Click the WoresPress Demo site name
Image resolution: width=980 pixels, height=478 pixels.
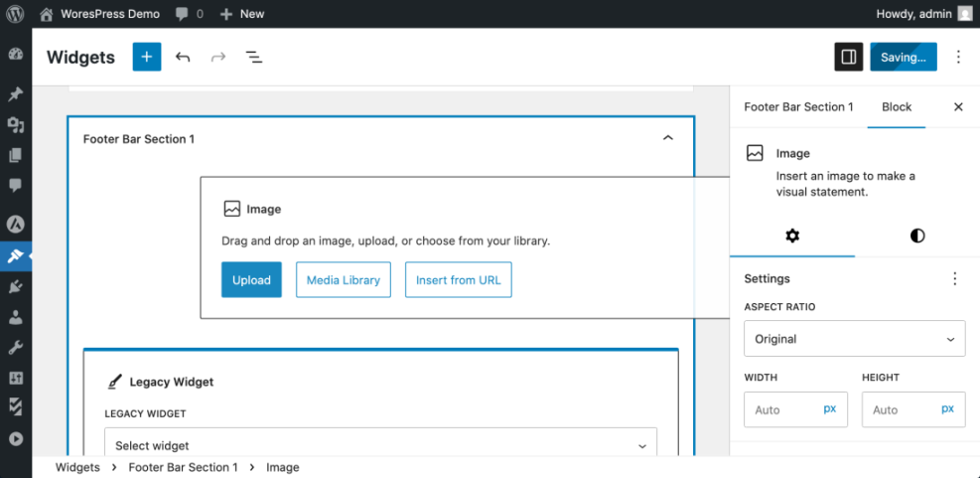pyautogui.click(x=110, y=14)
